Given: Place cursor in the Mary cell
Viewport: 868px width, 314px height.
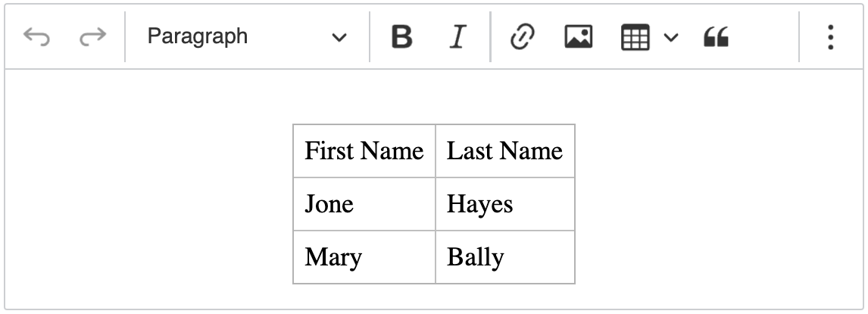Looking at the screenshot, I should (364, 257).
